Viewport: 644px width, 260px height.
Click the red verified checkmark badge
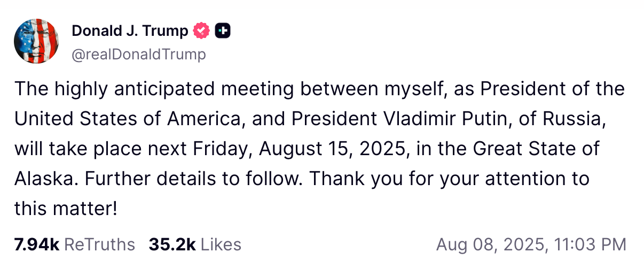click(x=201, y=32)
